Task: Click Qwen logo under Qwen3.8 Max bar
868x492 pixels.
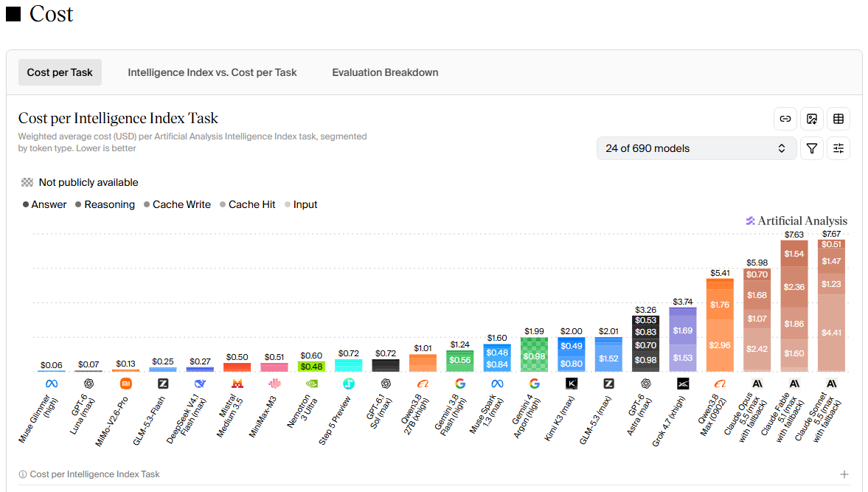Action: point(720,384)
